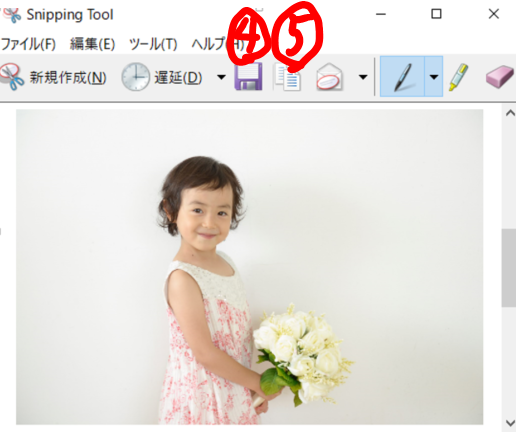Click the scrollbar down arrow
The image size is (516, 432).
(x=510, y=423)
